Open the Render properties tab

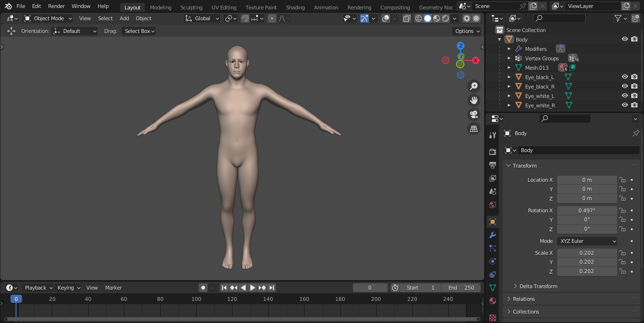[x=493, y=152]
